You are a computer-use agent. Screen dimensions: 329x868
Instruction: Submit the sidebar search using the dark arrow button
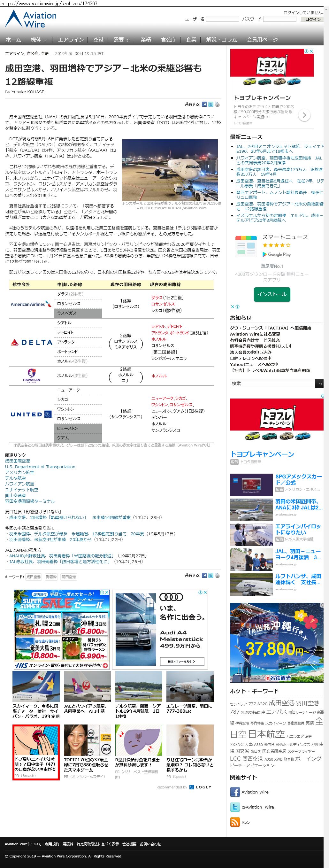[319, 384]
